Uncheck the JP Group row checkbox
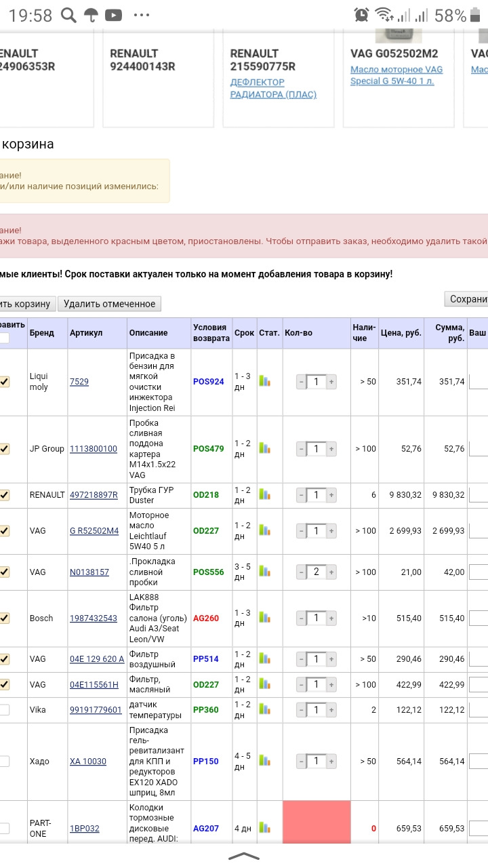 click(x=4, y=449)
